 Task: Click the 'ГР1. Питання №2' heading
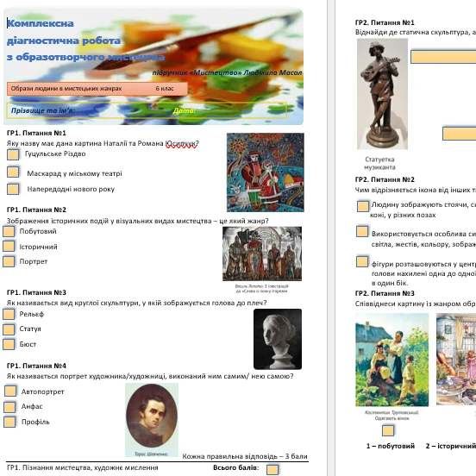36,210
